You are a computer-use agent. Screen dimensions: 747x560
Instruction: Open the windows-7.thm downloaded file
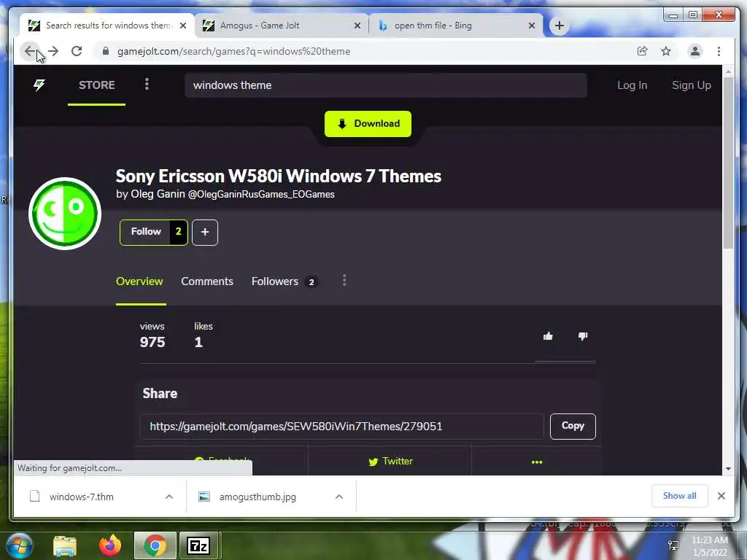(x=82, y=497)
